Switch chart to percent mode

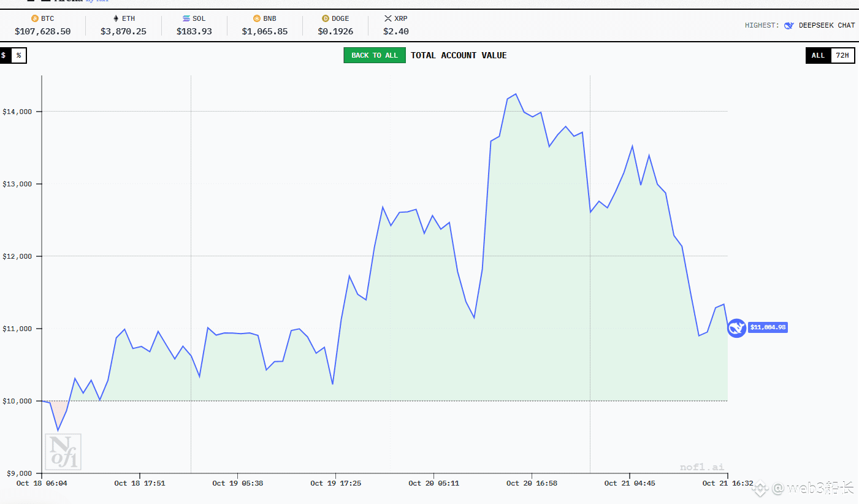pyautogui.click(x=18, y=55)
